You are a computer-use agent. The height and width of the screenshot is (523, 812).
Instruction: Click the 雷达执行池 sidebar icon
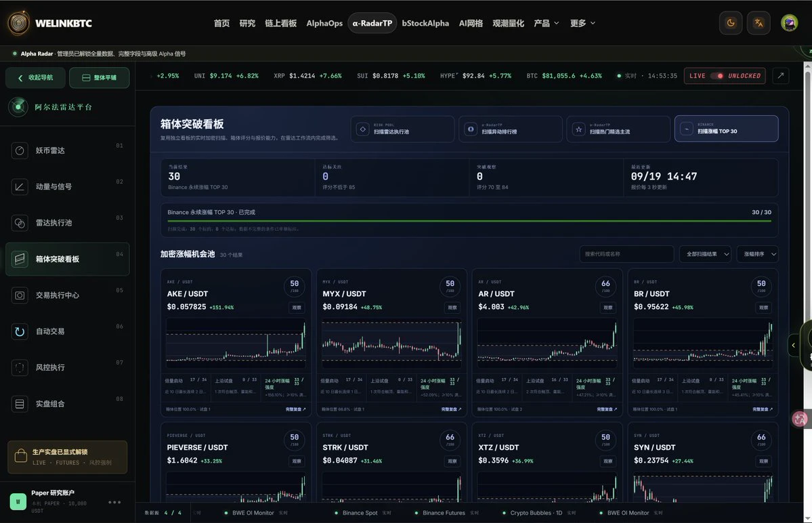coord(20,223)
